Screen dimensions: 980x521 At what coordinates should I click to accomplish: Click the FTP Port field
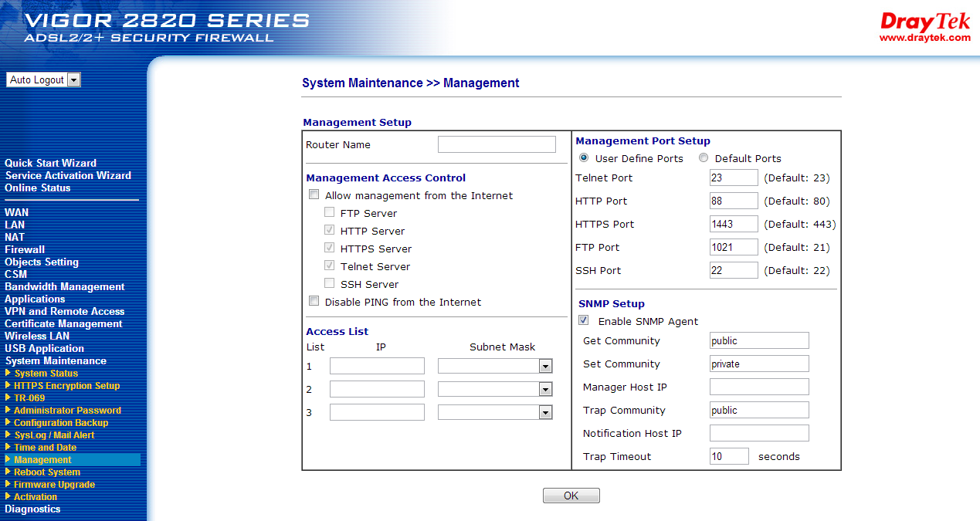click(734, 247)
